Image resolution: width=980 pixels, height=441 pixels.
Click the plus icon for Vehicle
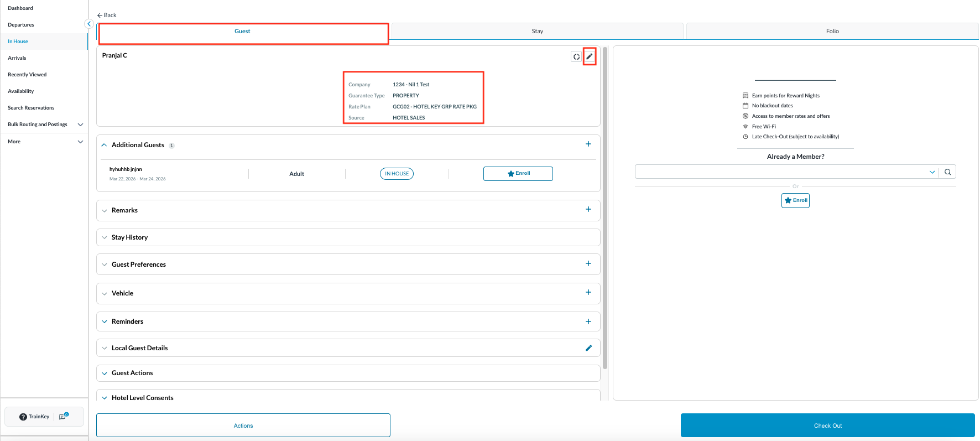588,293
